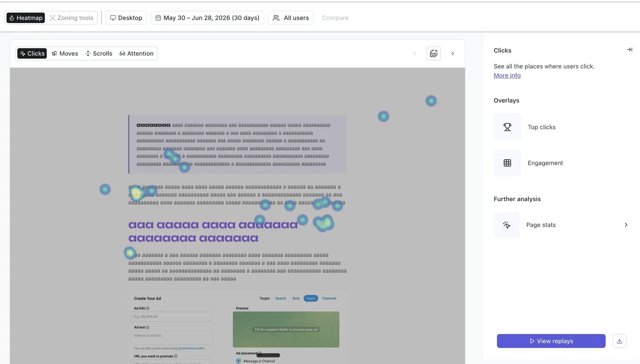
Task: Click the add snapshot icon above the heatmap
Action: [x=434, y=53]
